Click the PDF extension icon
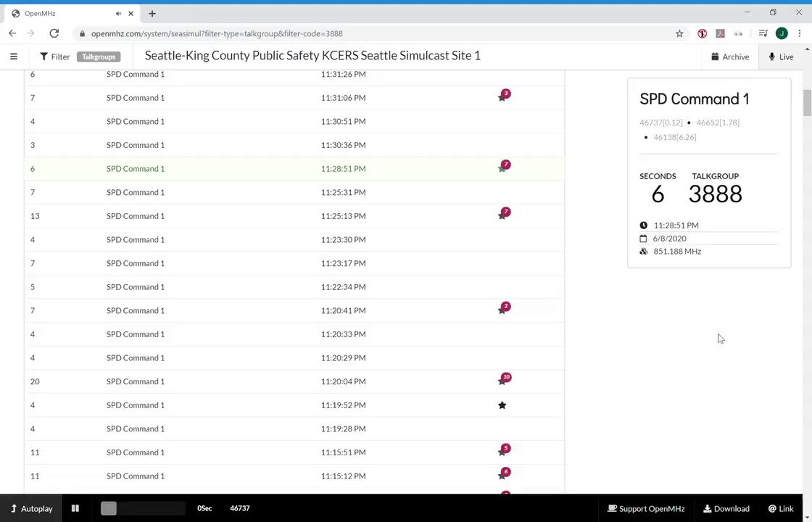This screenshot has height=522, width=812. (720, 33)
